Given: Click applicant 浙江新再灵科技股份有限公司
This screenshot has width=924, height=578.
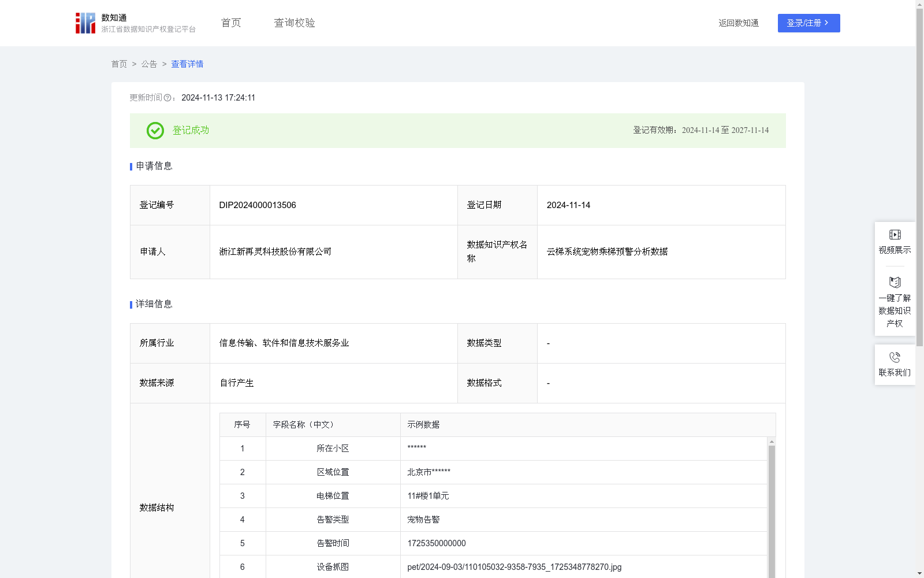Looking at the screenshot, I should [275, 251].
